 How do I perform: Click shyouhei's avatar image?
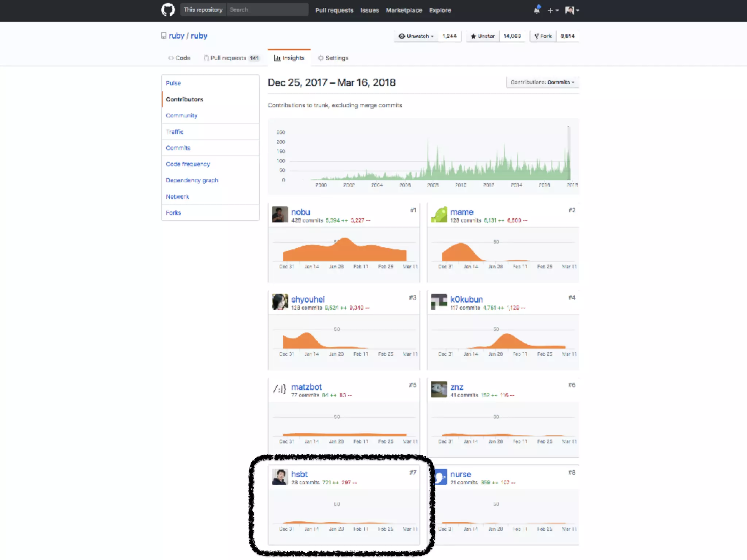click(280, 302)
